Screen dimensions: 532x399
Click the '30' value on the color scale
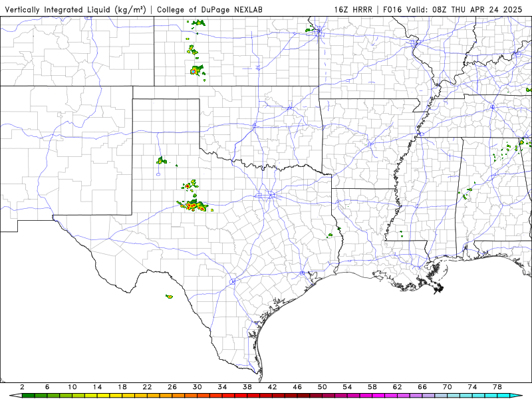click(198, 387)
